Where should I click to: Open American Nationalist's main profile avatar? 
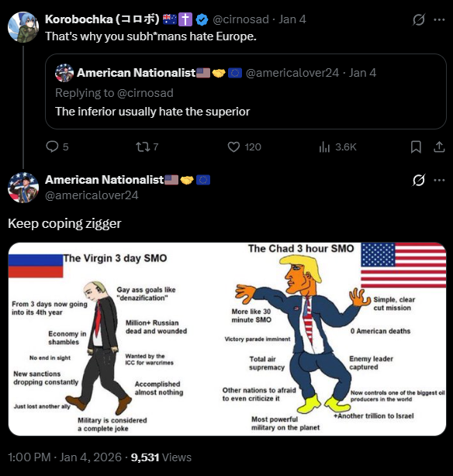23,188
